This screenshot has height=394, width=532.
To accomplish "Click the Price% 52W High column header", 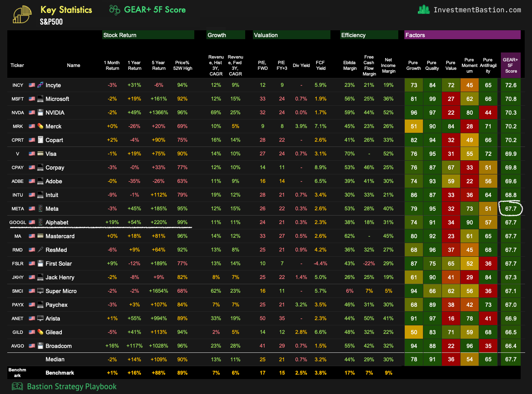I will tap(183, 65).
